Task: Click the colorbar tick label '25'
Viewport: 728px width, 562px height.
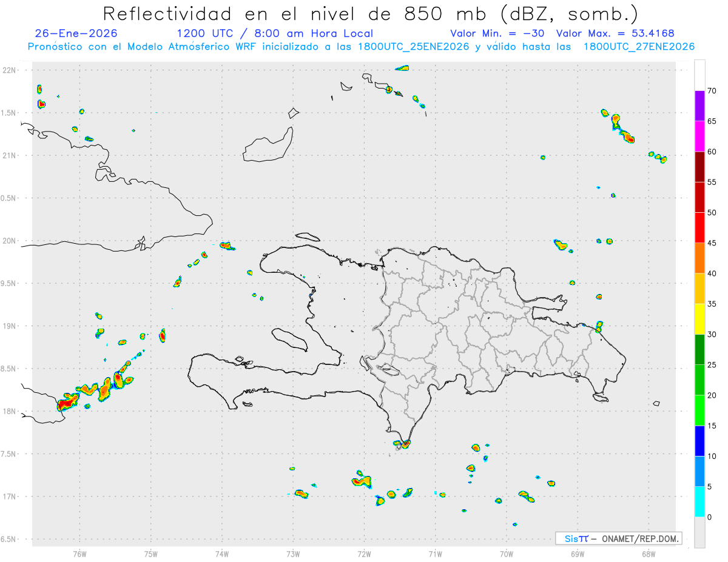Action: tap(712, 365)
